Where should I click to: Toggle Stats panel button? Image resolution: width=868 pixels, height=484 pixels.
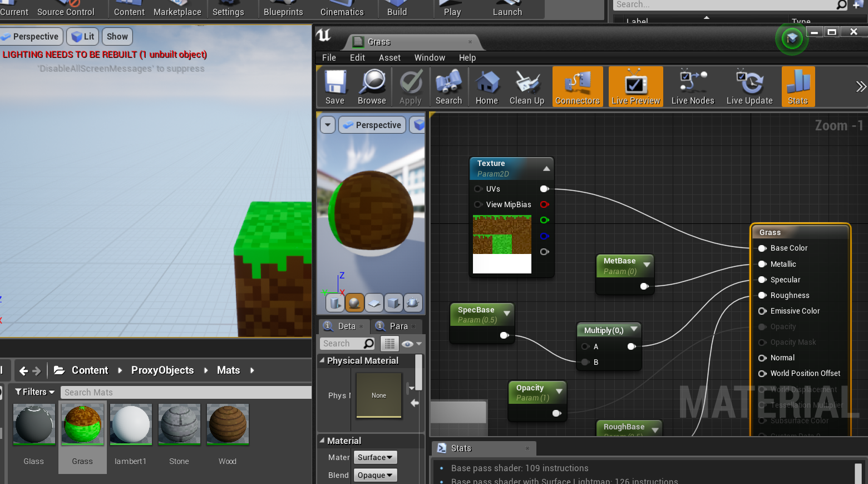click(x=798, y=87)
